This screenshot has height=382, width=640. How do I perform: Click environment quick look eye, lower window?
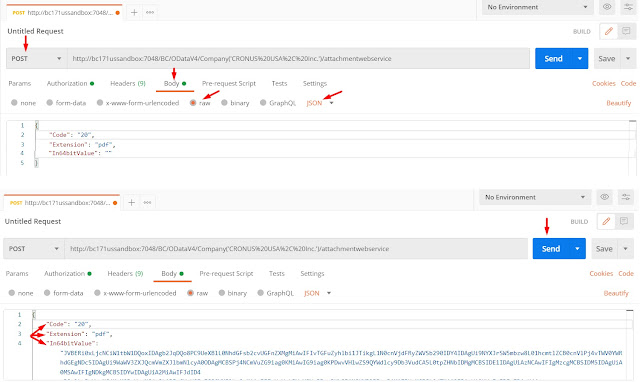604,197
